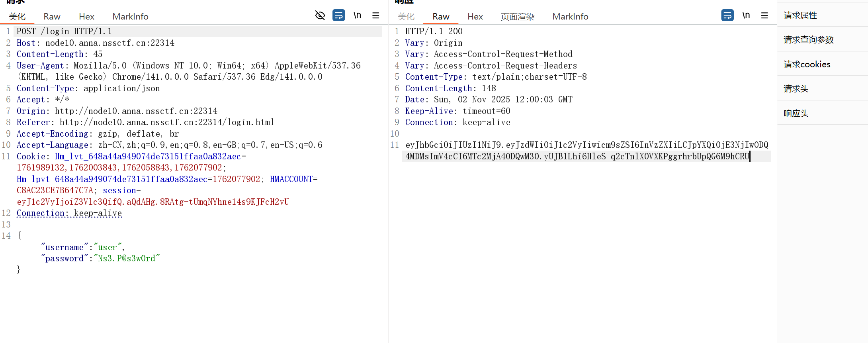The image size is (868, 343).
Task: Open response MarkInfo tab
Action: (x=570, y=16)
